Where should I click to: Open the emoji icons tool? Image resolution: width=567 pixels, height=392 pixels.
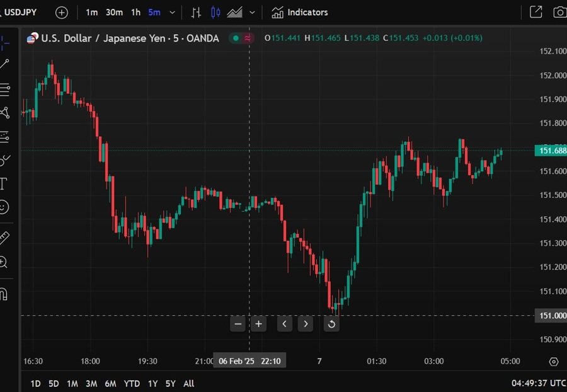pyautogui.click(x=4, y=207)
